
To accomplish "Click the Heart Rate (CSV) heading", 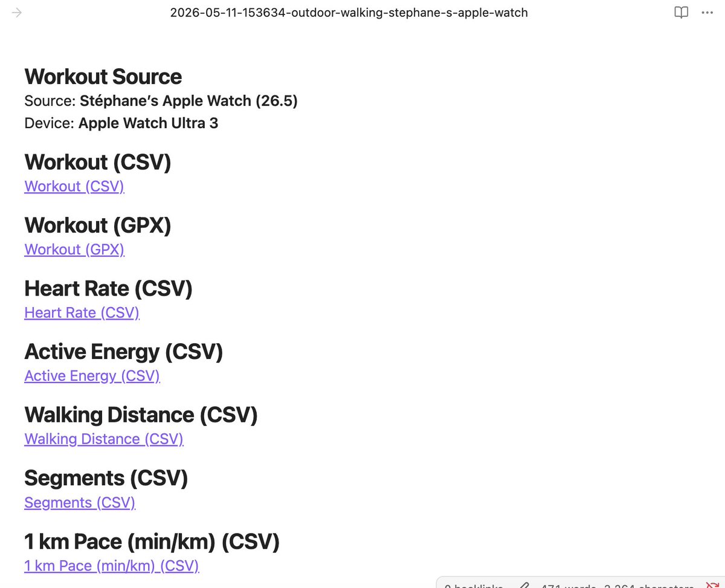I will tap(108, 289).
